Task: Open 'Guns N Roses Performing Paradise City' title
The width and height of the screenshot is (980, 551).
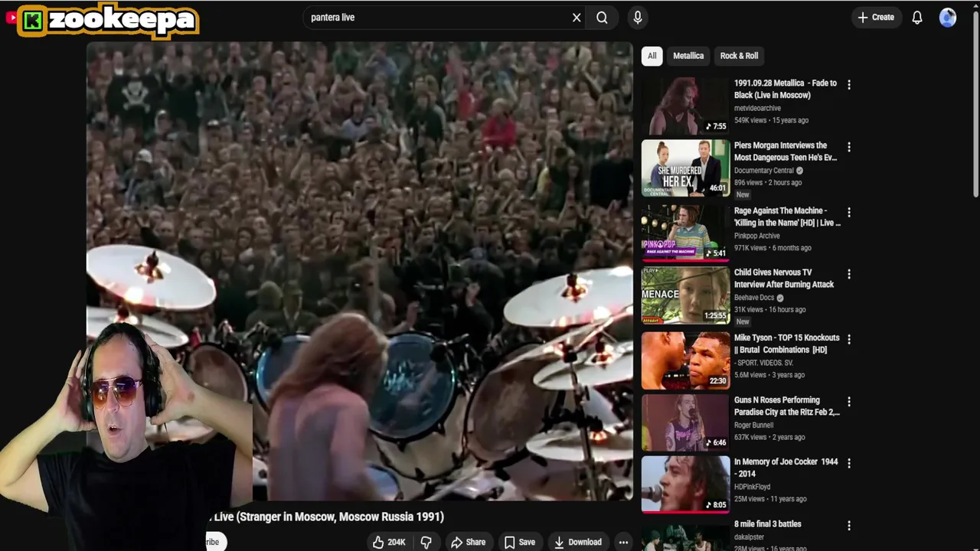Action: coord(787,406)
